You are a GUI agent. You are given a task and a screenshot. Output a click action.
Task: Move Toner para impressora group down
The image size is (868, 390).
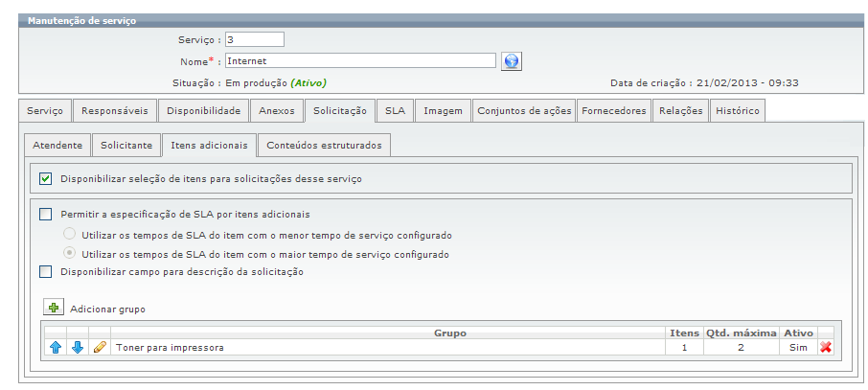click(x=78, y=348)
